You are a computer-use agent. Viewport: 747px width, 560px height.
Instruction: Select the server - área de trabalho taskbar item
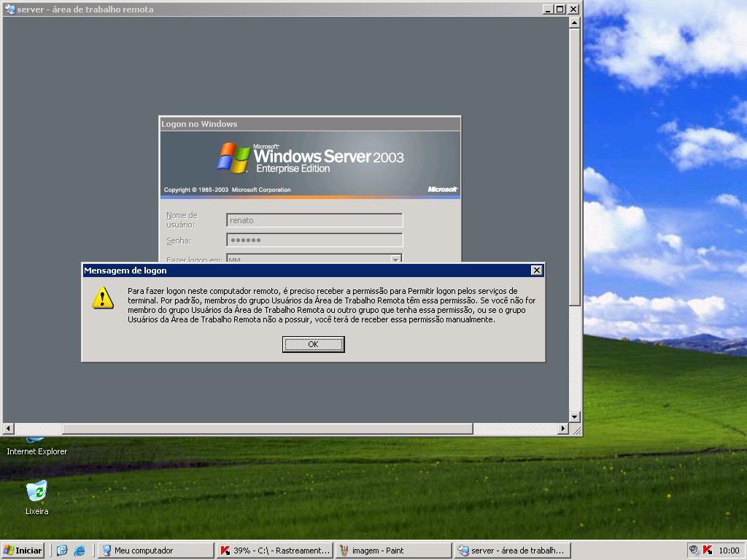pyautogui.click(x=512, y=551)
